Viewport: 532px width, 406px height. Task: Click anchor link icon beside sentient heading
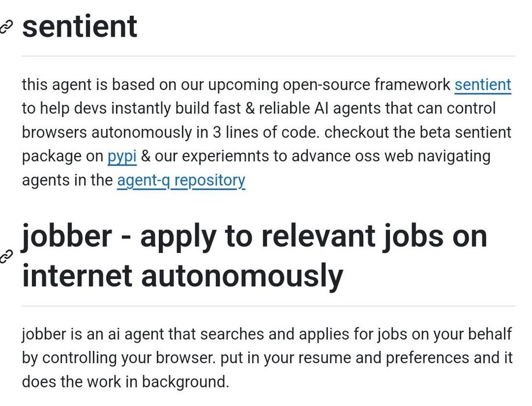6,27
